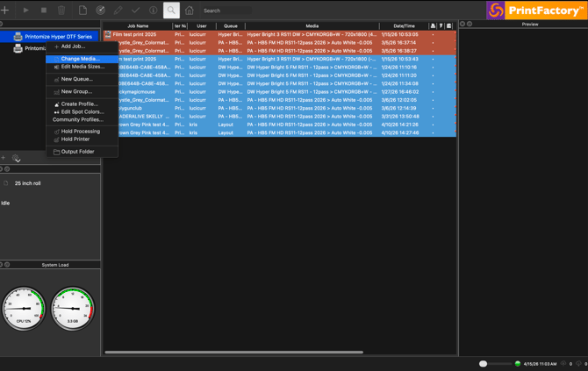Image resolution: width=588 pixels, height=371 pixels.
Task: Sort by User column header
Action: point(202,25)
